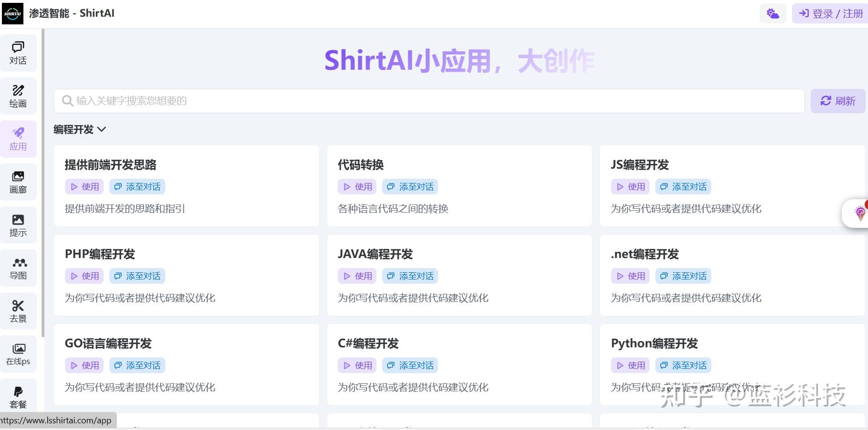The image size is (868, 430).
Task: Click 使用 on Python编程开发 card
Action: [630, 365]
